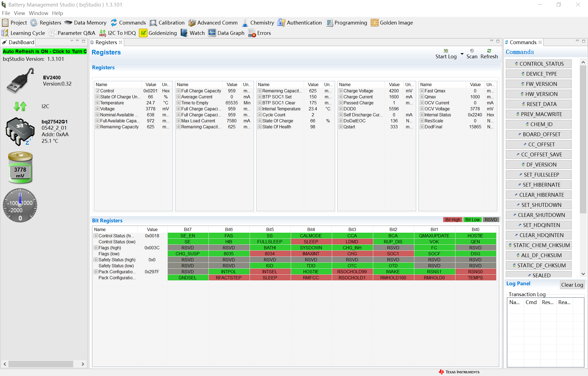Open the Data Memory chip icon

68,23
